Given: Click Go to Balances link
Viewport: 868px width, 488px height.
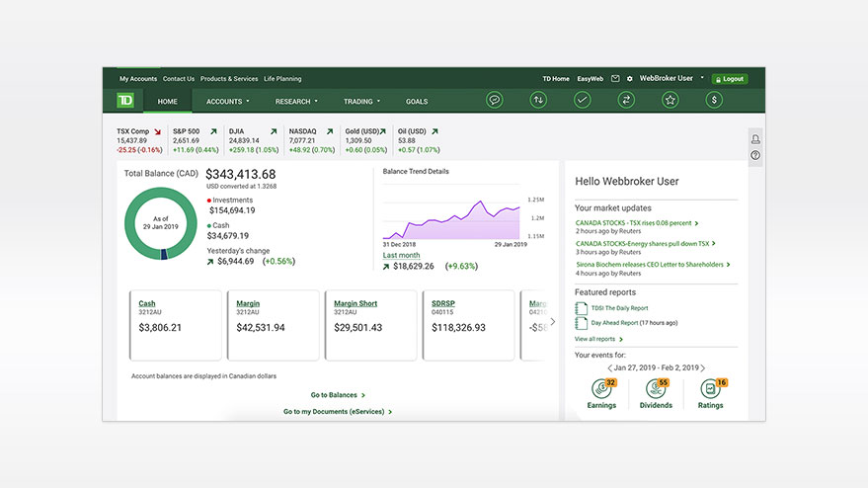Looking at the screenshot, I should [337, 395].
